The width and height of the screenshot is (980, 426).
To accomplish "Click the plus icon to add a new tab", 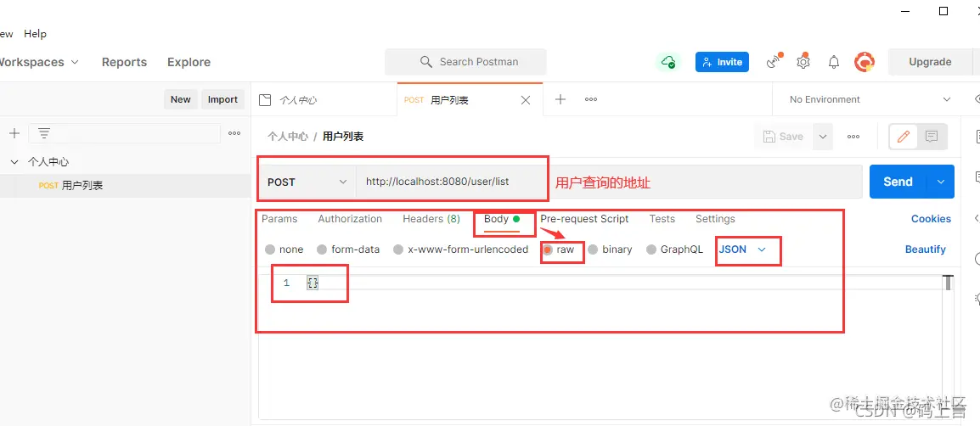I will coord(560,99).
